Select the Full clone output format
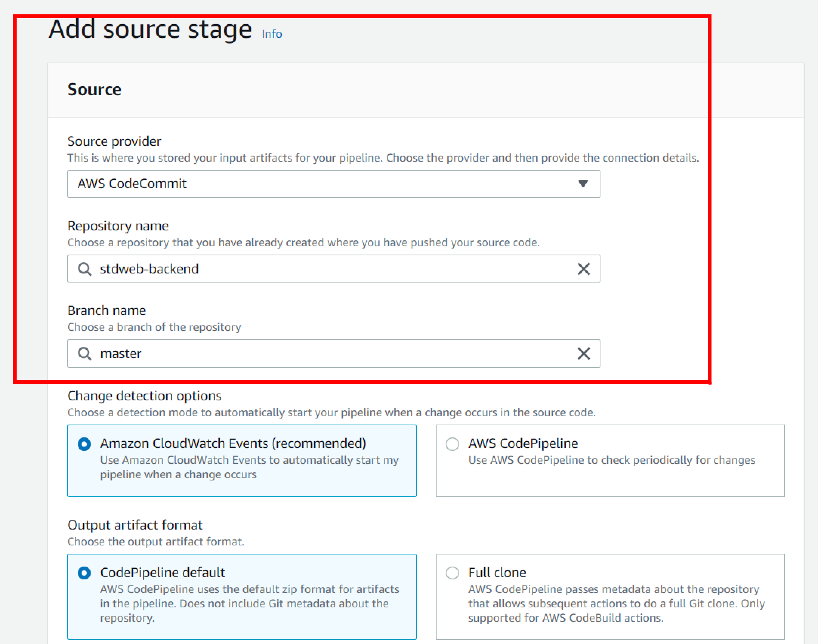This screenshot has width=818, height=644. (x=452, y=573)
